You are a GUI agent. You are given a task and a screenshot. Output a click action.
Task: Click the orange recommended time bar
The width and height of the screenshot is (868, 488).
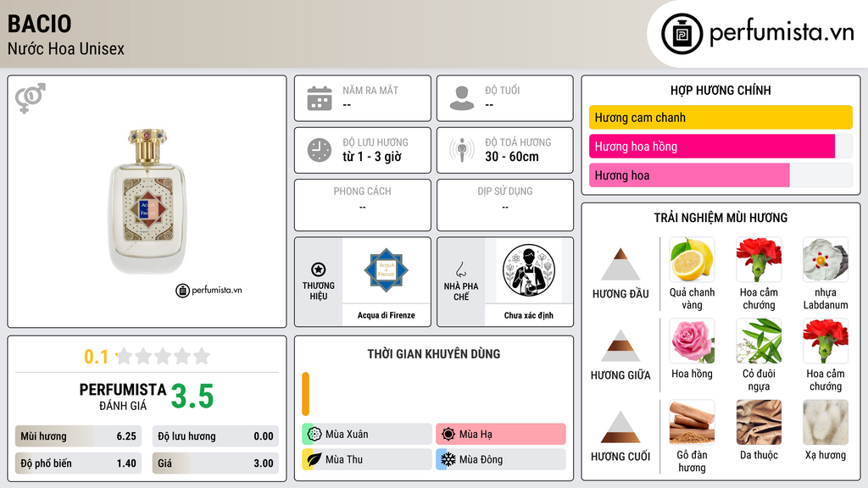point(305,394)
